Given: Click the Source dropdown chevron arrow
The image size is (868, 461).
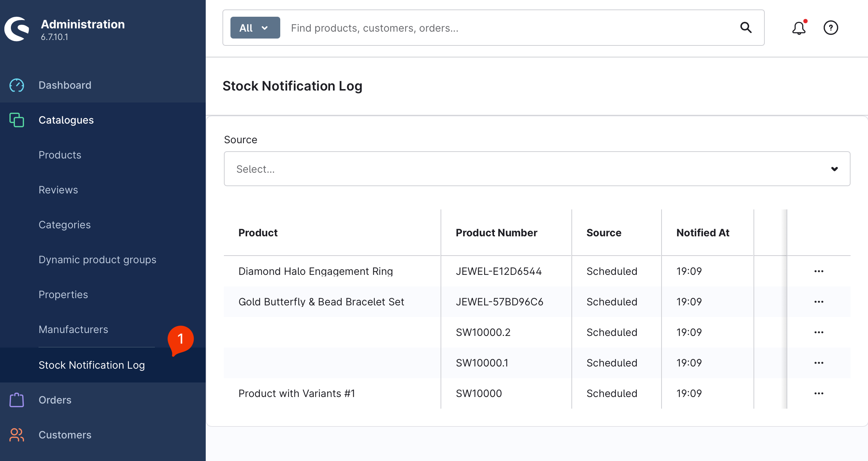Looking at the screenshot, I should pos(835,169).
